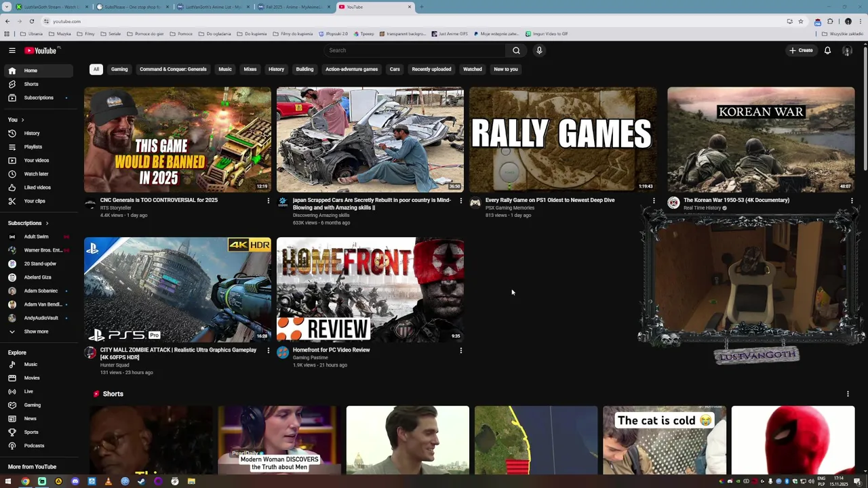Open 'The cat is cold' short
Screen dimensions: 868x488
(665, 441)
